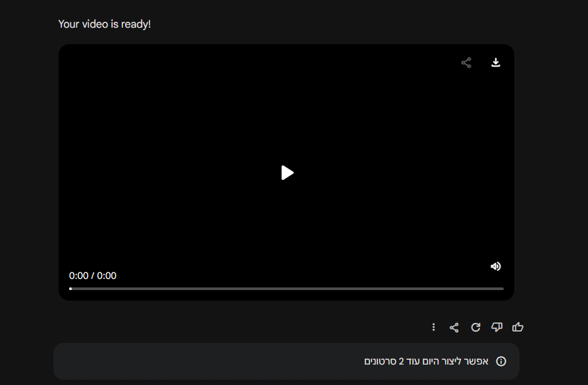Click the empty area of the quota notice banner
Screen dimensions: 588x385
click(198, 361)
